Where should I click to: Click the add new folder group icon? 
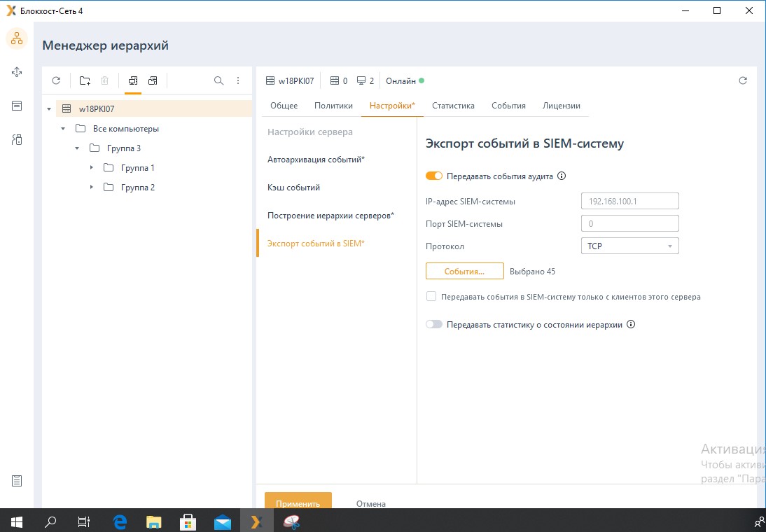[x=85, y=80]
